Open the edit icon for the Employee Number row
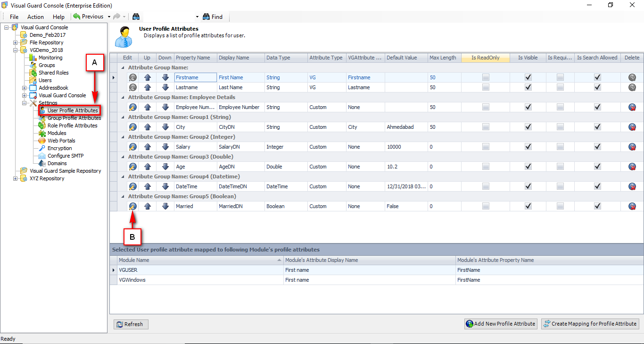The image size is (644, 344). (133, 107)
